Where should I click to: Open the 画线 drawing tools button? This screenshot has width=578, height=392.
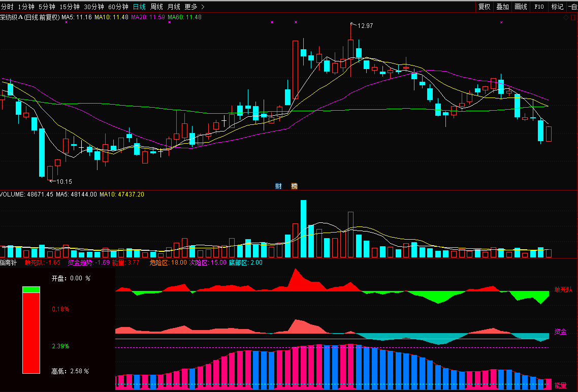(521, 7)
